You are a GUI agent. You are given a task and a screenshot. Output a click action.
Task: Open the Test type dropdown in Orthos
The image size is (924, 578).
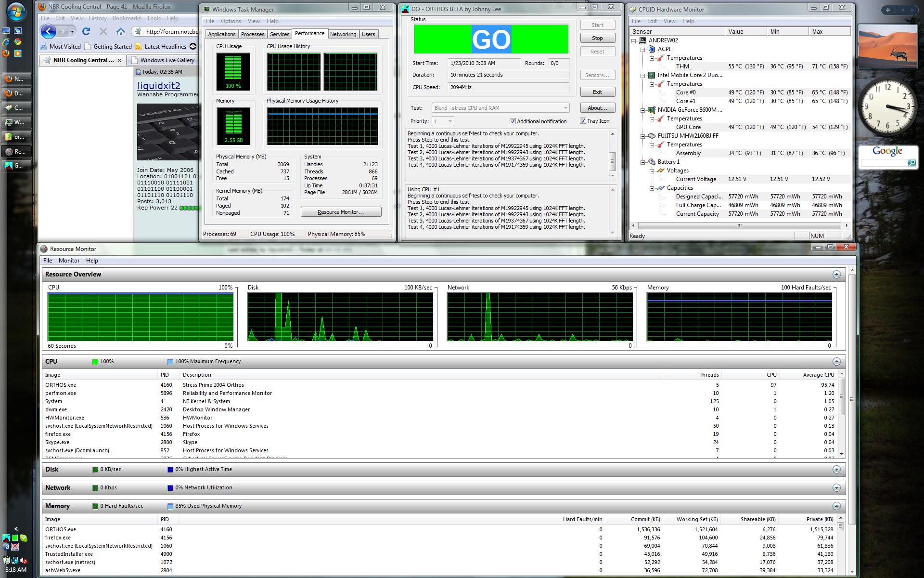[x=565, y=108]
